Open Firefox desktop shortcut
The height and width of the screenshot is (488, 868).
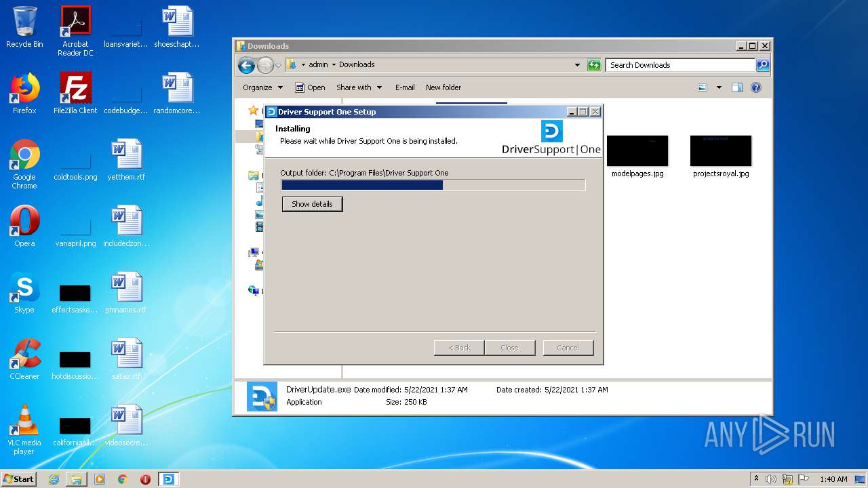click(24, 94)
